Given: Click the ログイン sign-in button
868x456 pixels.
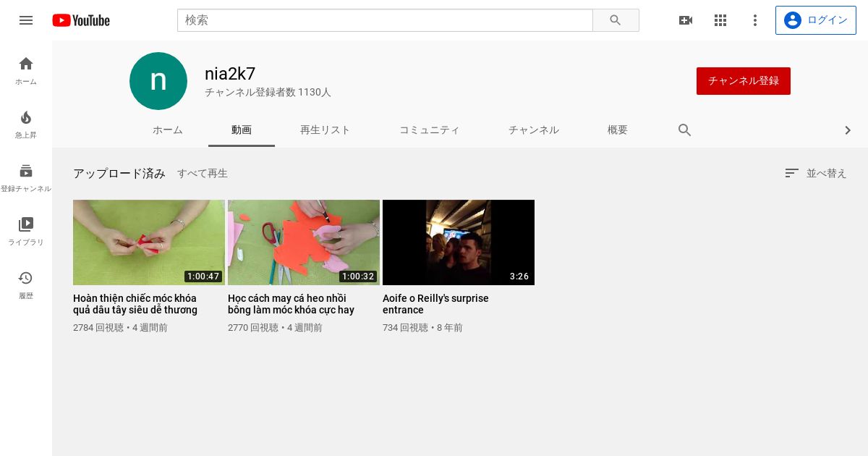Looking at the screenshot, I should point(816,20).
